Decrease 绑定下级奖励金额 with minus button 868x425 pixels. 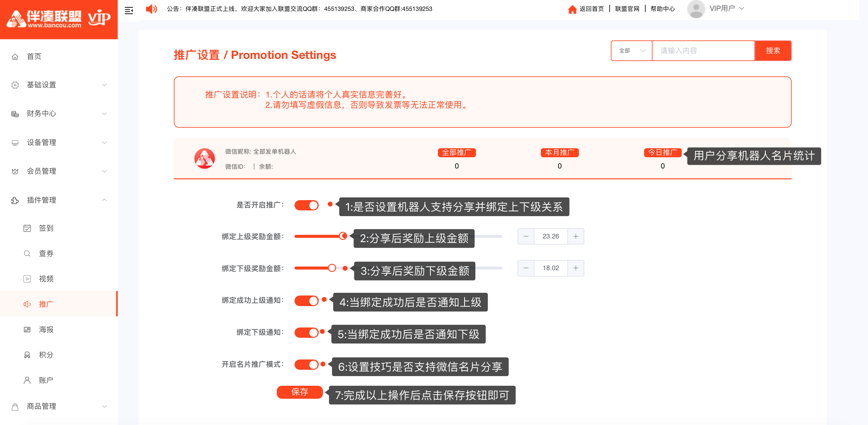pos(526,268)
